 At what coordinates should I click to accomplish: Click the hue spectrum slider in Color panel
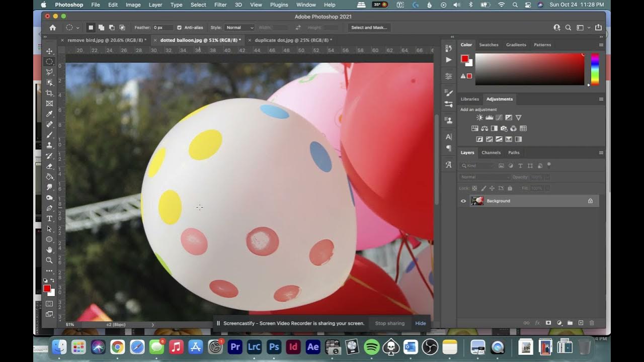[x=595, y=69]
